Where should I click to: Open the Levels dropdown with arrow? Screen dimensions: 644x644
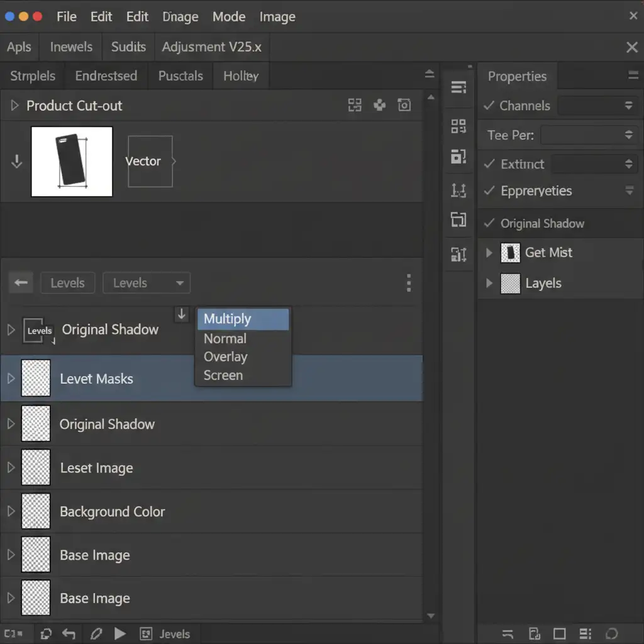pyautogui.click(x=147, y=283)
